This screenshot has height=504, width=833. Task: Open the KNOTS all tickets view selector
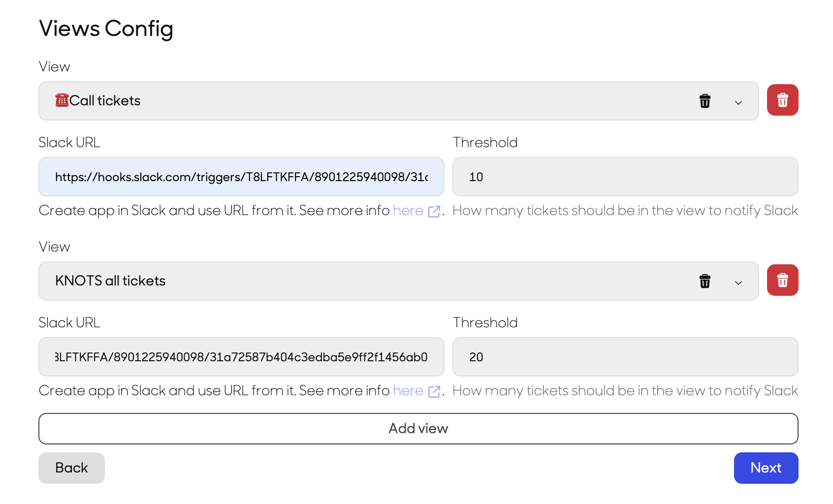pyautogui.click(x=399, y=281)
